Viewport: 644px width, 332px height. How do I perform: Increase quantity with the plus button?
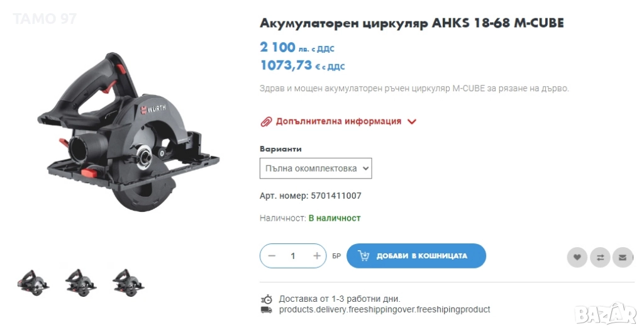317,256
